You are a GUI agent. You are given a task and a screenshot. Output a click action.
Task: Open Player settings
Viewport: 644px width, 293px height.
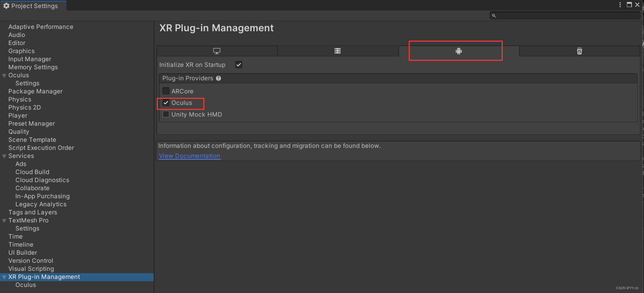coord(18,116)
